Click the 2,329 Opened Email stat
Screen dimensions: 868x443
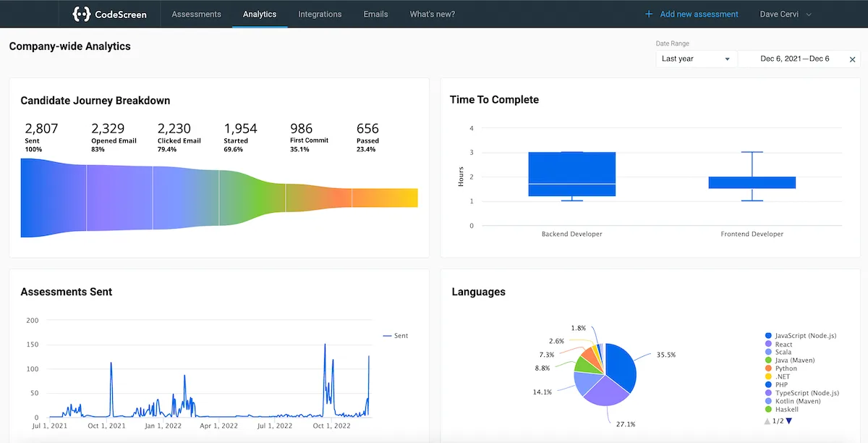pyautogui.click(x=114, y=137)
